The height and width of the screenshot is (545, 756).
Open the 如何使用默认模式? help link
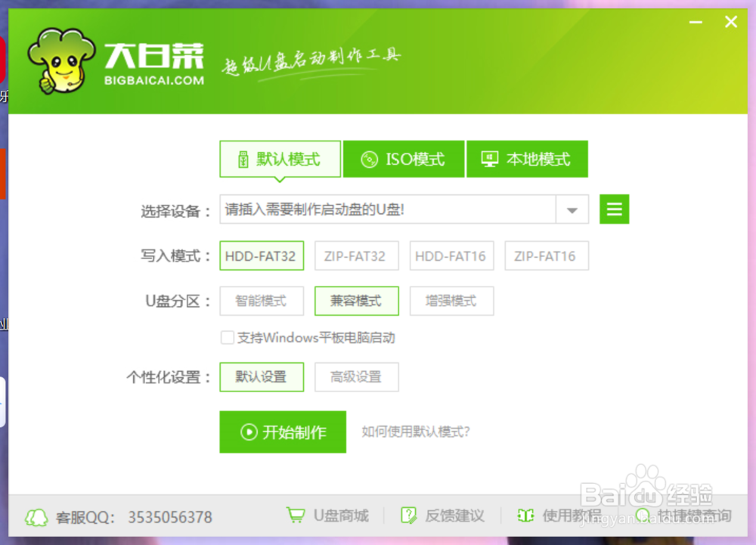point(416,432)
